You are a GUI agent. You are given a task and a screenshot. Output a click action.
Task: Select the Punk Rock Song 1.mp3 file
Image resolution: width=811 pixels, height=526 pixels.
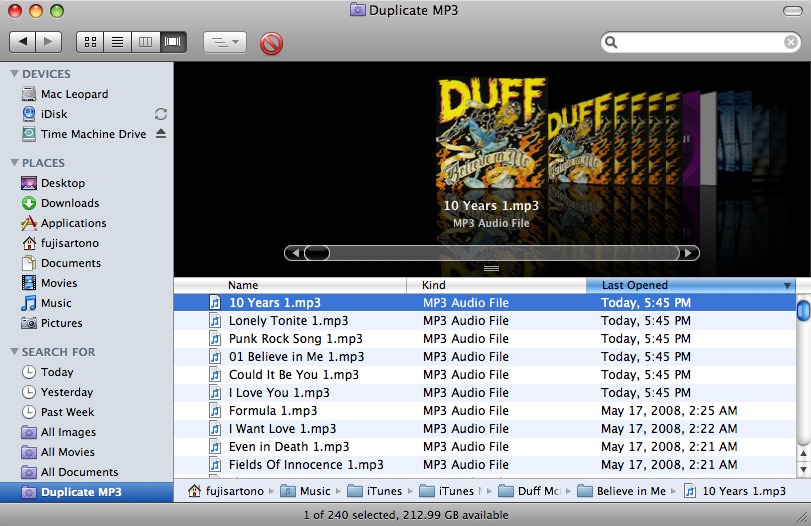coord(485,339)
